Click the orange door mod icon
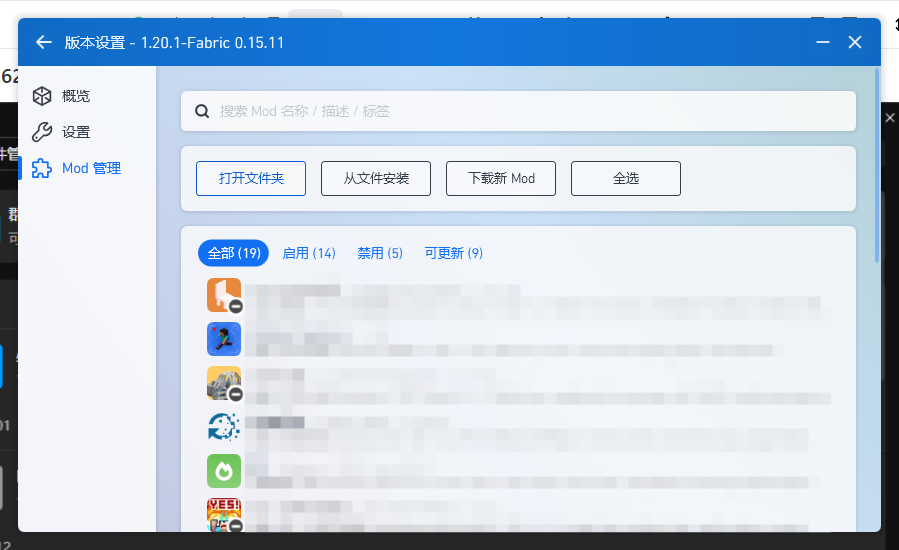This screenshot has height=550, width=899. (x=224, y=295)
